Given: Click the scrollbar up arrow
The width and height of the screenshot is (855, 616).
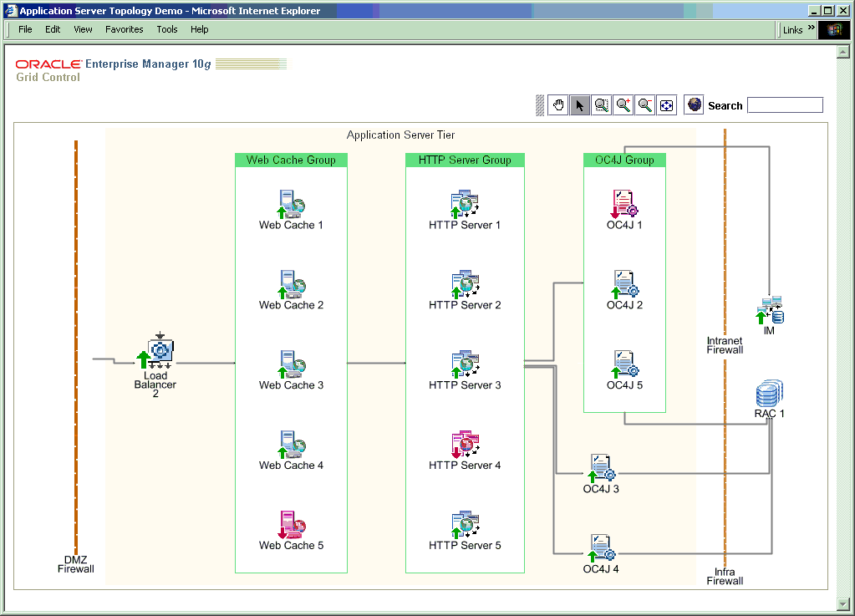Looking at the screenshot, I should (843, 52).
